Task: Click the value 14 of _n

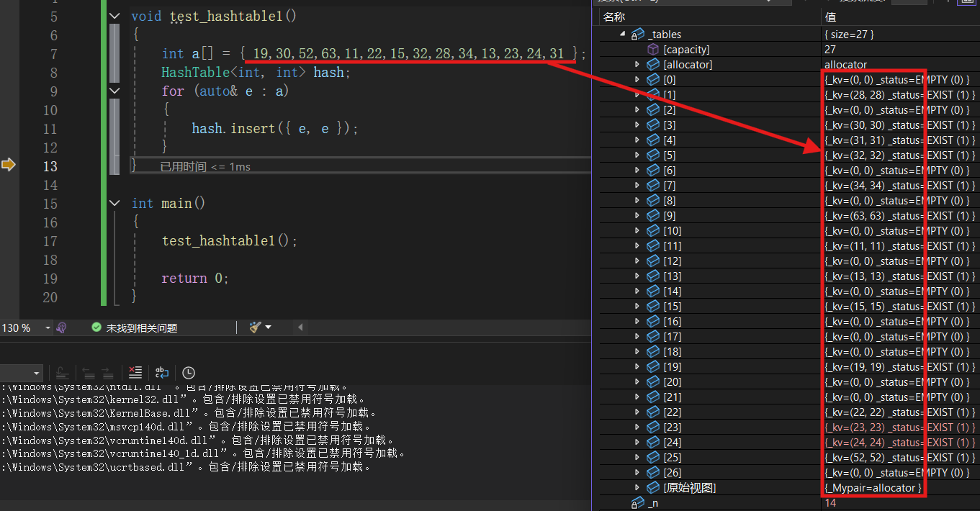Action: [x=830, y=503]
